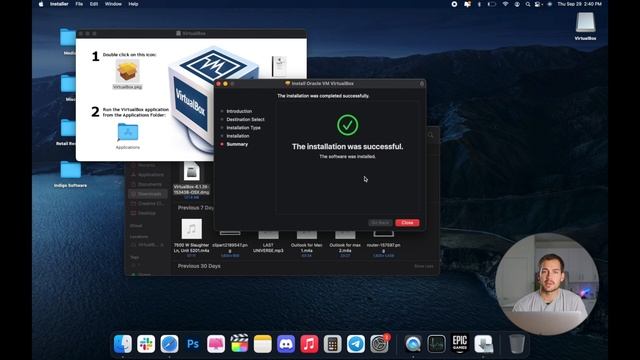Select the Installation step in installer sidebar
The image size is (640, 360).
(x=238, y=136)
